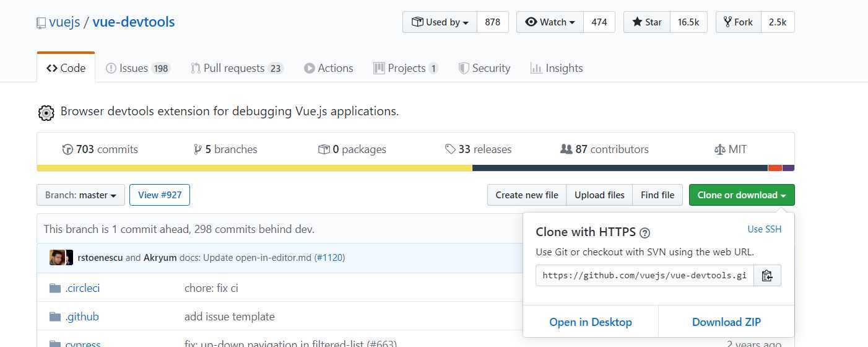Open the #1120 pull request link
Viewport: 868px width, 347px height.
click(330, 258)
